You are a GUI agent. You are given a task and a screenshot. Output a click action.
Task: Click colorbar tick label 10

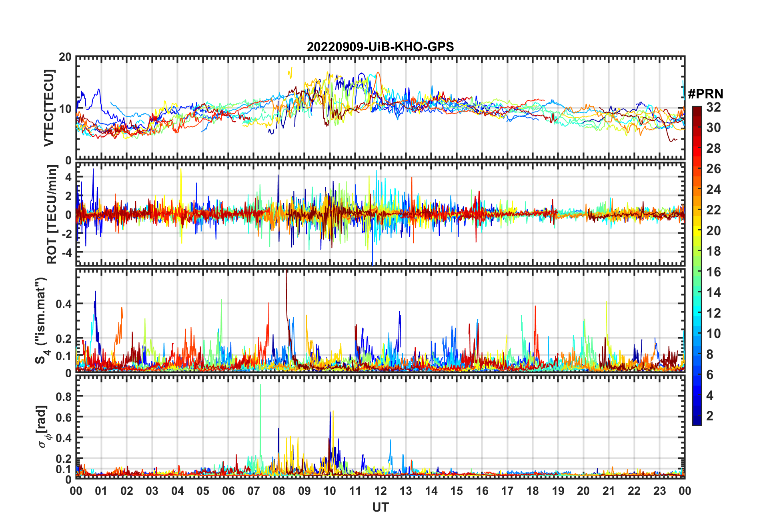coord(713,334)
